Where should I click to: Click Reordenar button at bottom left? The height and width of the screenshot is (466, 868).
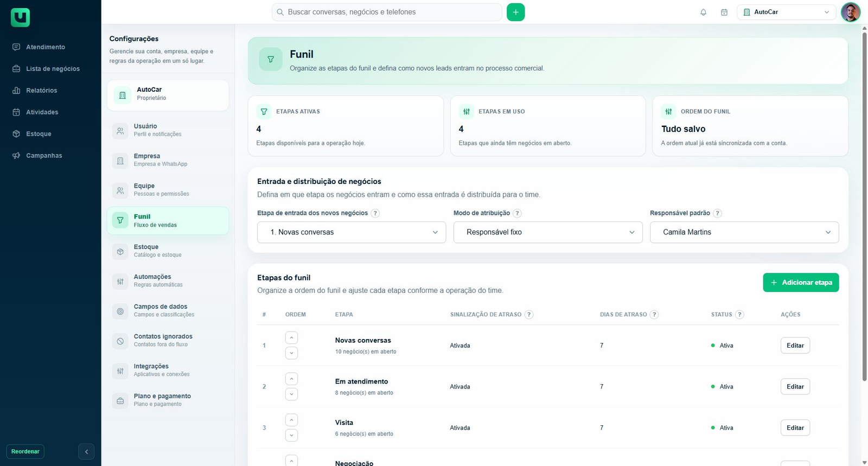tap(25, 451)
